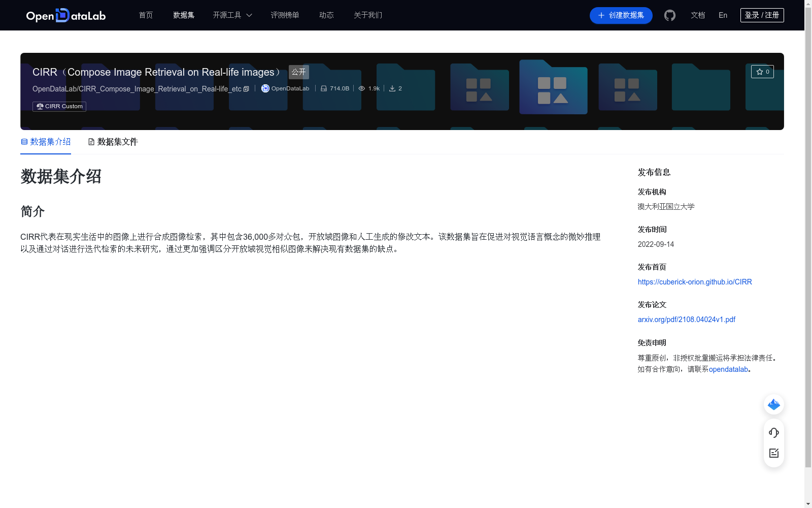The image size is (812, 508).
Task: Click the dataset size disk icon
Action: point(324,88)
